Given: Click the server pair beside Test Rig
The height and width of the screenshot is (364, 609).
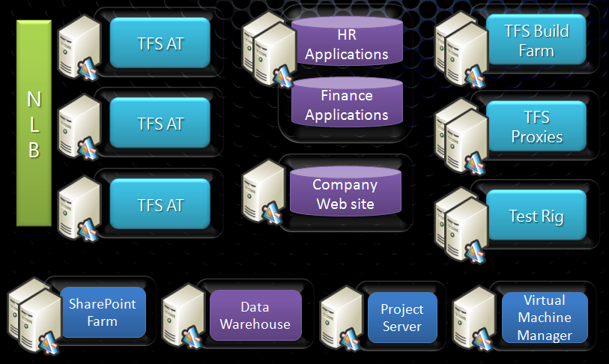Looking at the screenshot, I should click(x=461, y=224).
